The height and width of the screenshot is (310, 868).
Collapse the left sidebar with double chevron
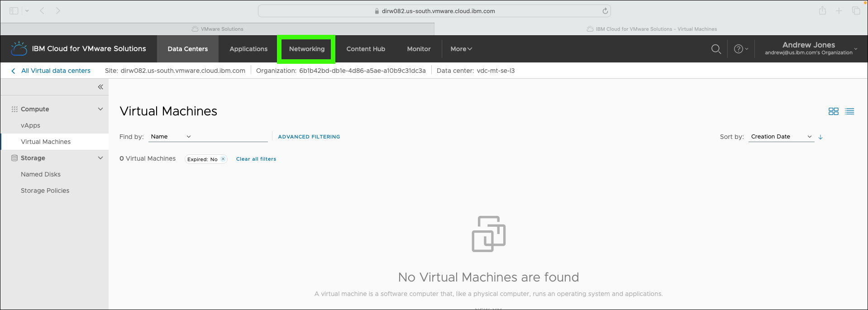100,87
